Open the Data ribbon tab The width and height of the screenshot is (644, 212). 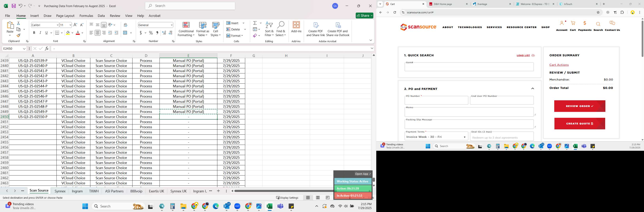coord(101,16)
